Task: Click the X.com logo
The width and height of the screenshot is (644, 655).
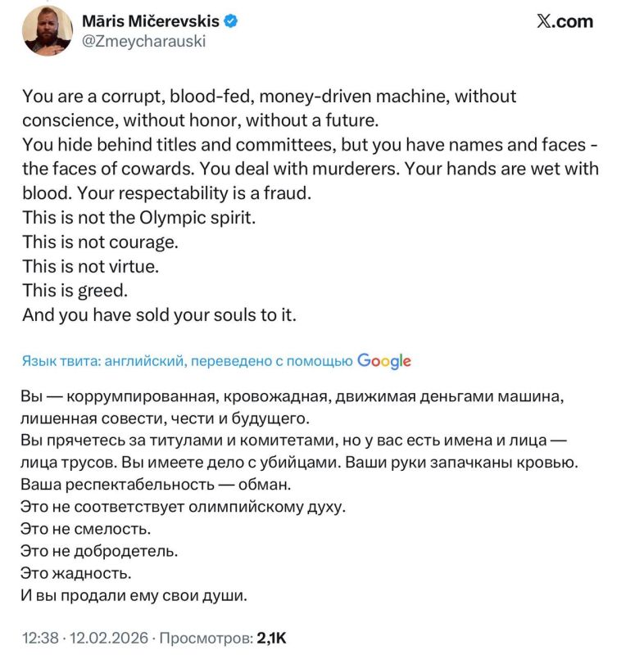Action: pos(564,21)
